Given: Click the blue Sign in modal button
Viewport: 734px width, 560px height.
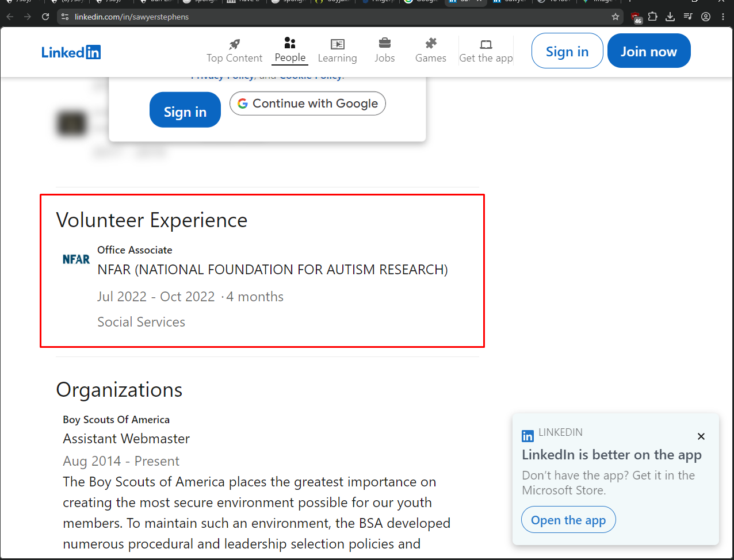Looking at the screenshot, I should click(x=185, y=110).
